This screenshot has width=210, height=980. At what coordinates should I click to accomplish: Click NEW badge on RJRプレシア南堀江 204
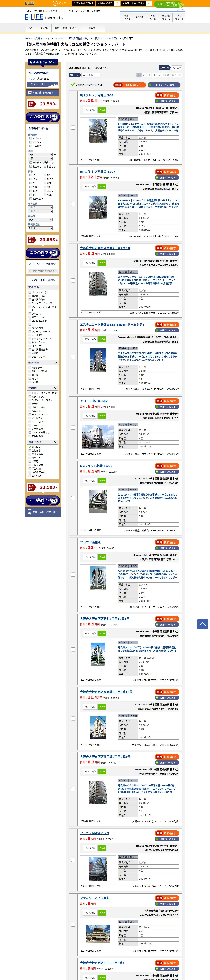pos(102,110)
